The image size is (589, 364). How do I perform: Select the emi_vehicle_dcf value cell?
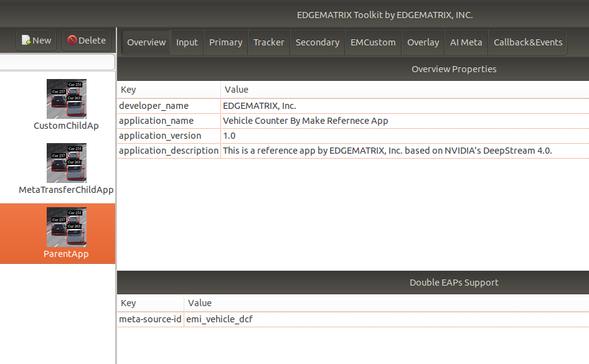tap(387, 319)
